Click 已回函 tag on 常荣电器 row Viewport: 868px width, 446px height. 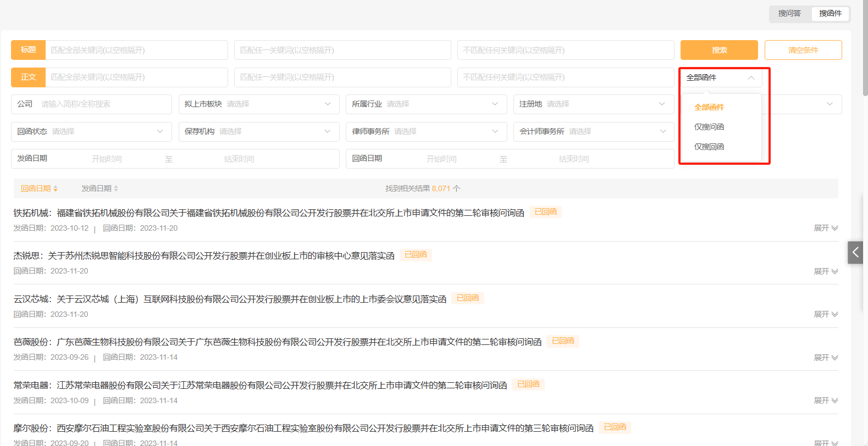point(528,384)
